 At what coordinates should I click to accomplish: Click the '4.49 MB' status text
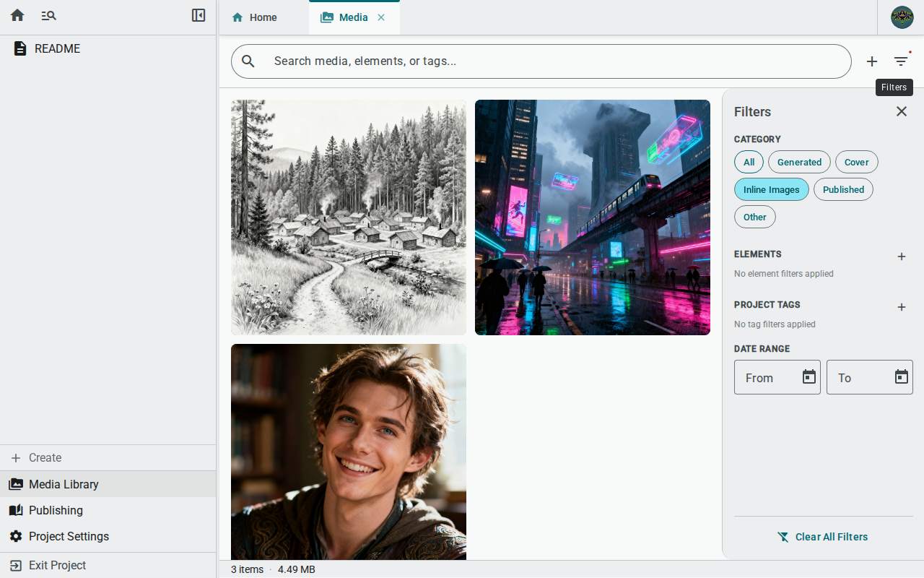[x=297, y=569]
